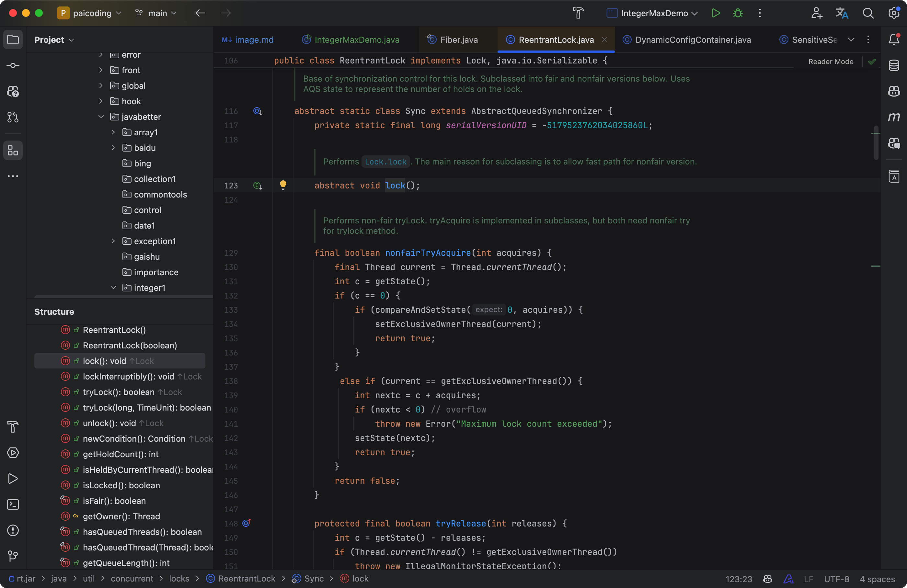
Task: Open the Terminal tool window
Action: 13,504
